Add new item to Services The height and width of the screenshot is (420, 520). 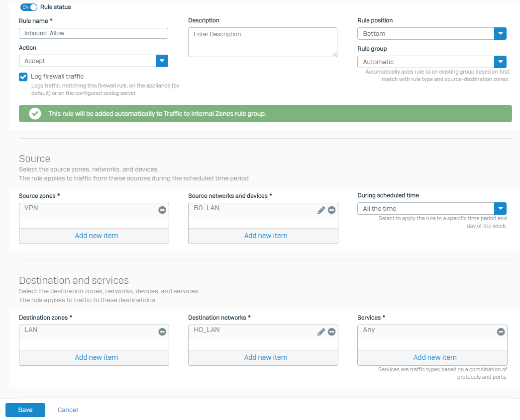(x=434, y=357)
